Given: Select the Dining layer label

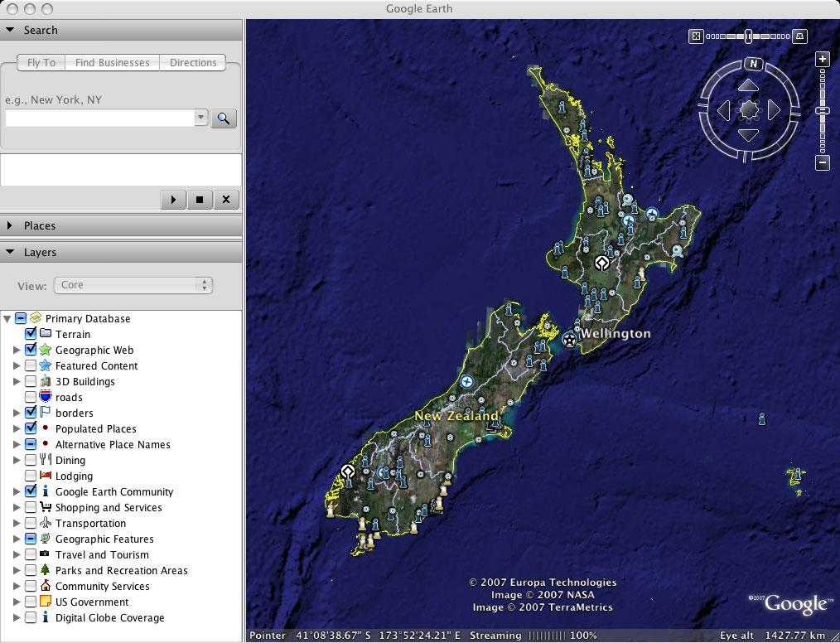Looking at the screenshot, I should coord(70,460).
